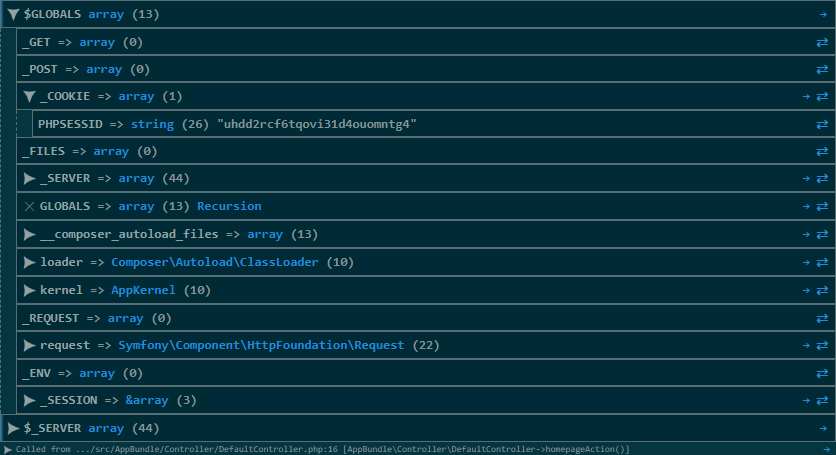Image resolution: width=836 pixels, height=455 pixels.
Task: Collapse the $GLOBALS array tree
Action: (12, 15)
